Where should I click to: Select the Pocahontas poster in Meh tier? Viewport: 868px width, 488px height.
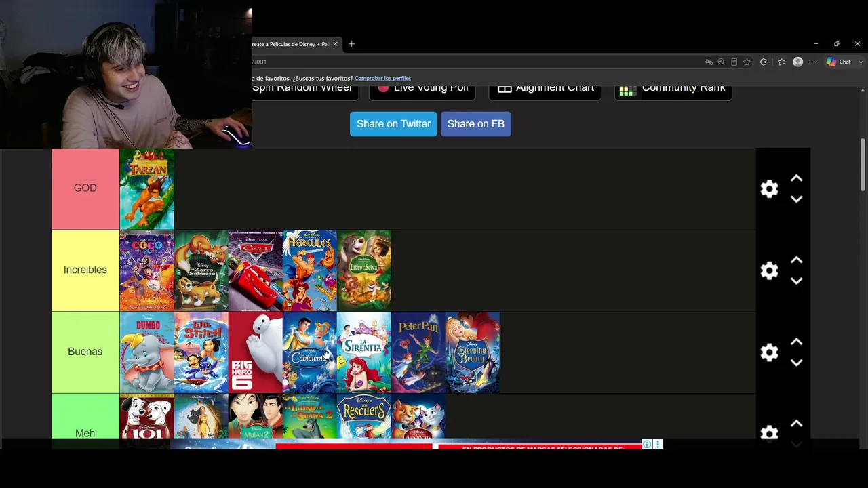tap(201, 417)
